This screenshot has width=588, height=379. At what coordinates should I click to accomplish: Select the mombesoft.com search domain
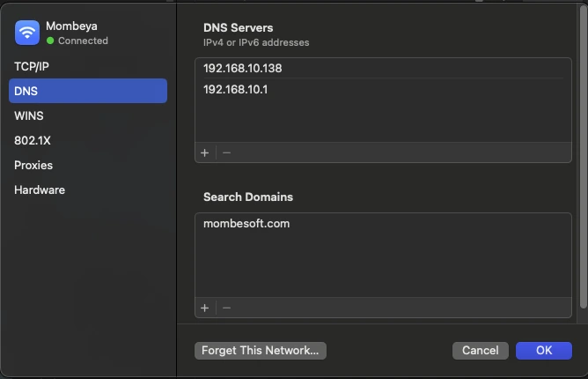coord(246,223)
